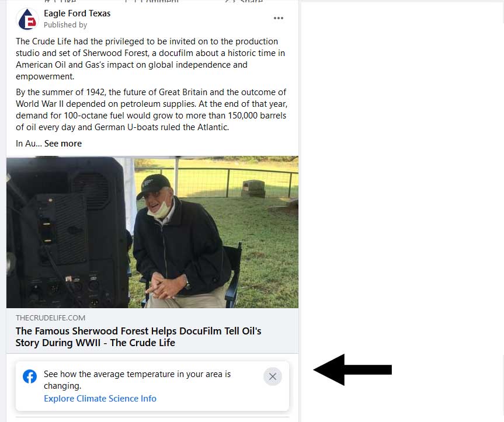Dismiss the climate info notice with X
The height and width of the screenshot is (422, 504).
[273, 376]
